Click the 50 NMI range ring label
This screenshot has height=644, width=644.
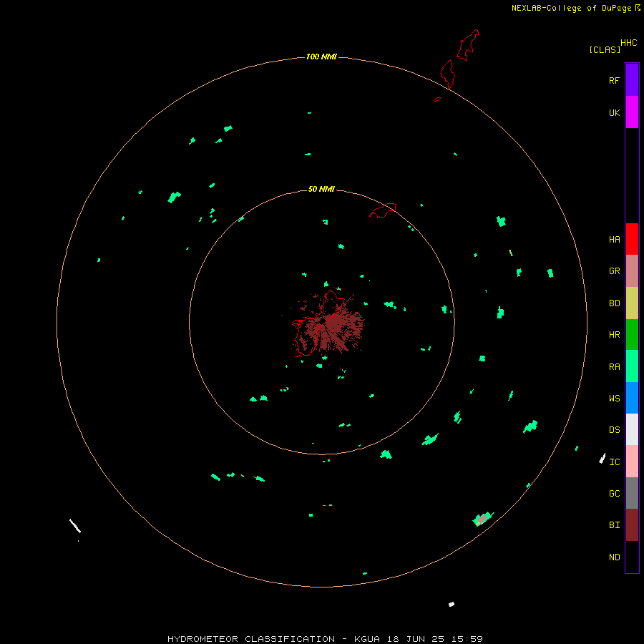[x=321, y=189]
